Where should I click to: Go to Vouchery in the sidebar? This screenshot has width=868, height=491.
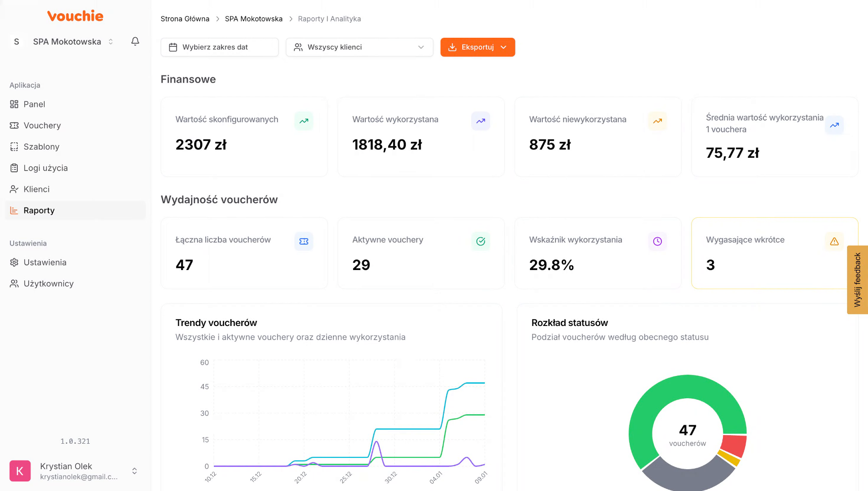point(42,125)
